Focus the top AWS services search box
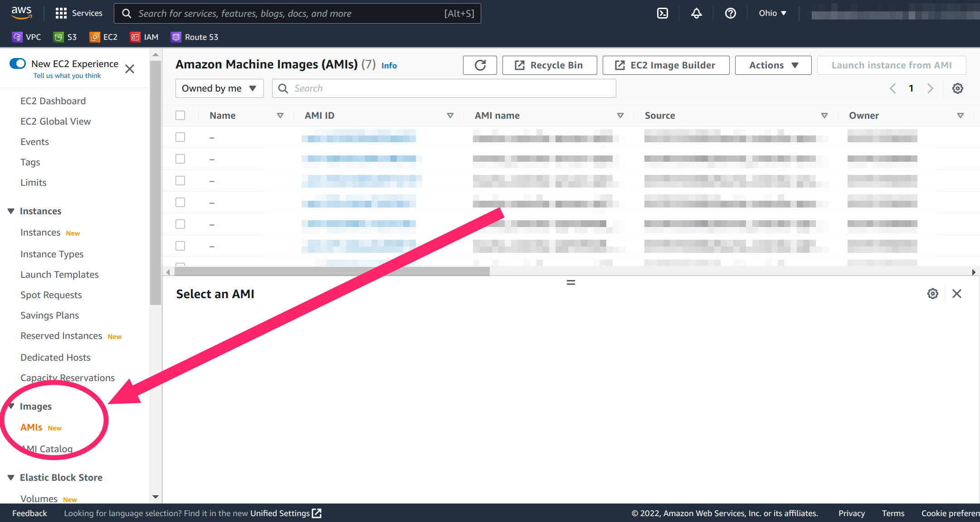 click(297, 13)
